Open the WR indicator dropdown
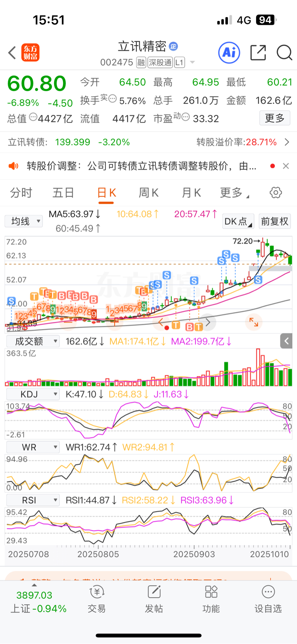 [33, 447]
